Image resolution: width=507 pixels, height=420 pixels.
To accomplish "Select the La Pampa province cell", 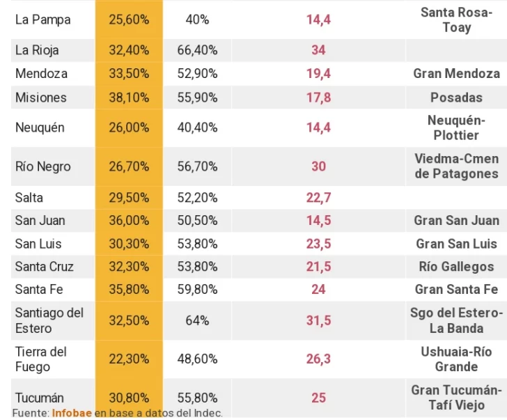I will (42, 20).
